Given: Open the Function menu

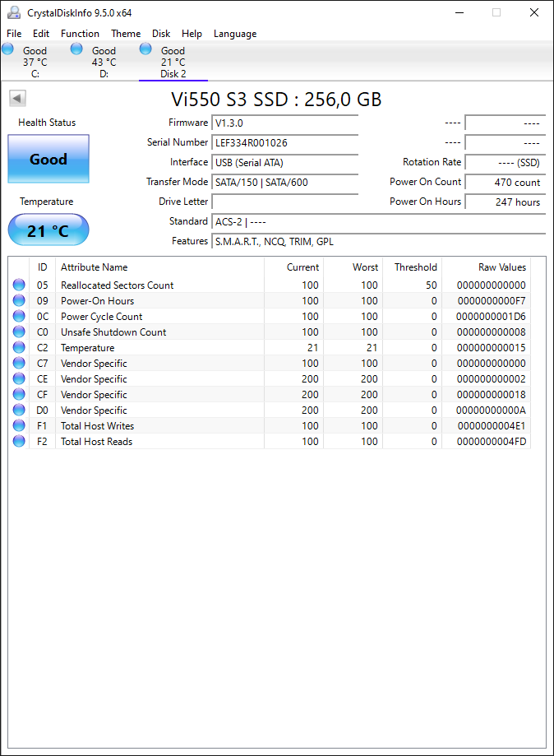Looking at the screenshot, I should click(80, 34).
